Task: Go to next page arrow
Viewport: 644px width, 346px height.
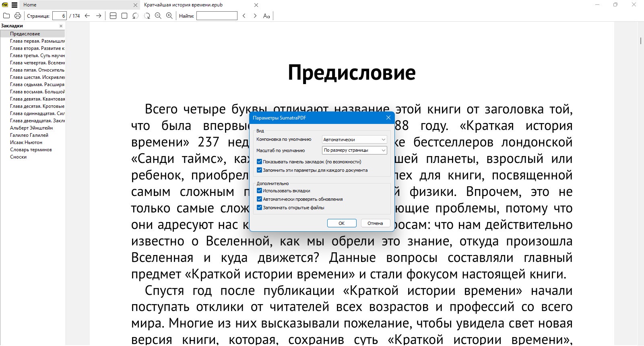Action: point(99,16)
